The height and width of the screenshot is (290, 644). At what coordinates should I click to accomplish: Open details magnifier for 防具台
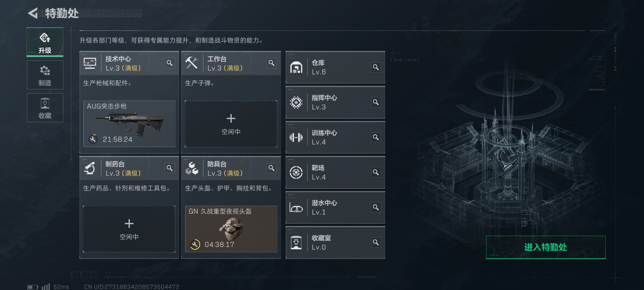(271, 168)
